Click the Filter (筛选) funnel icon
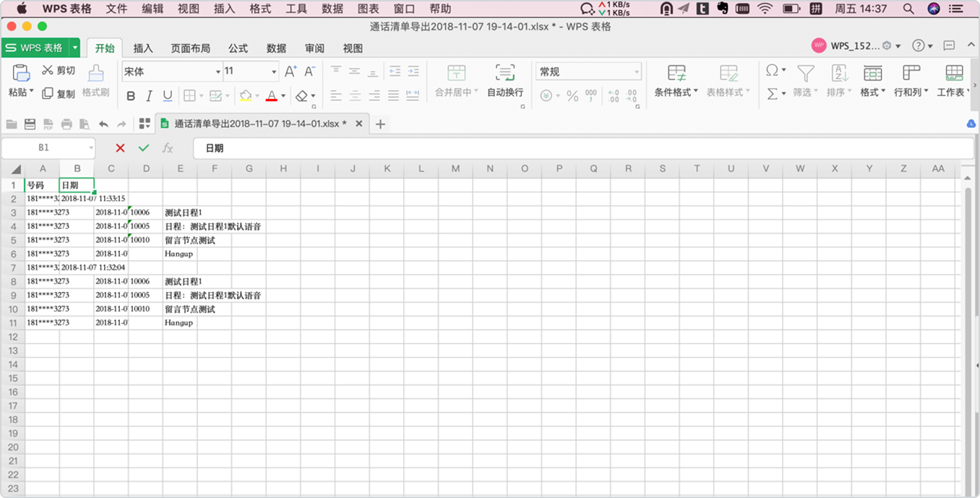The image size is (980, 498). click(805, 72)
